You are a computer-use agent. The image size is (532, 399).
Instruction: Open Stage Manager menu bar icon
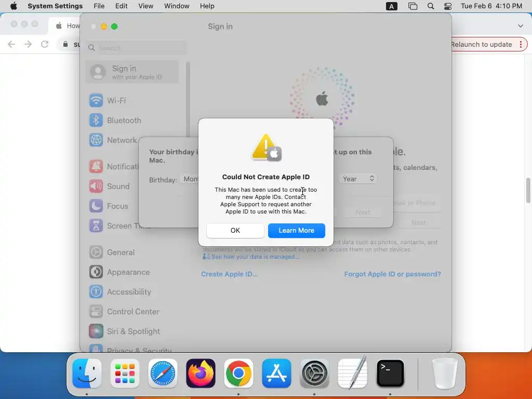pos(413,6)
